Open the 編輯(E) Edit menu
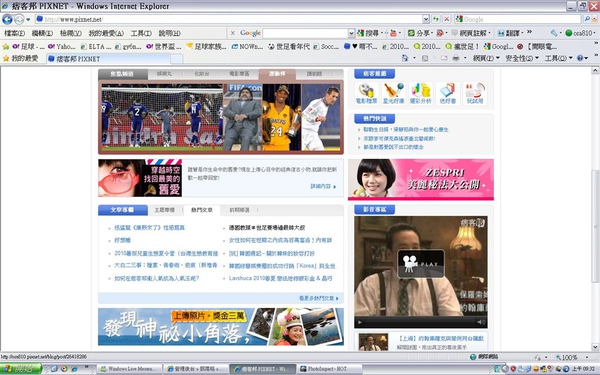This screenshot has height=375, width=600. coord(42,33)
